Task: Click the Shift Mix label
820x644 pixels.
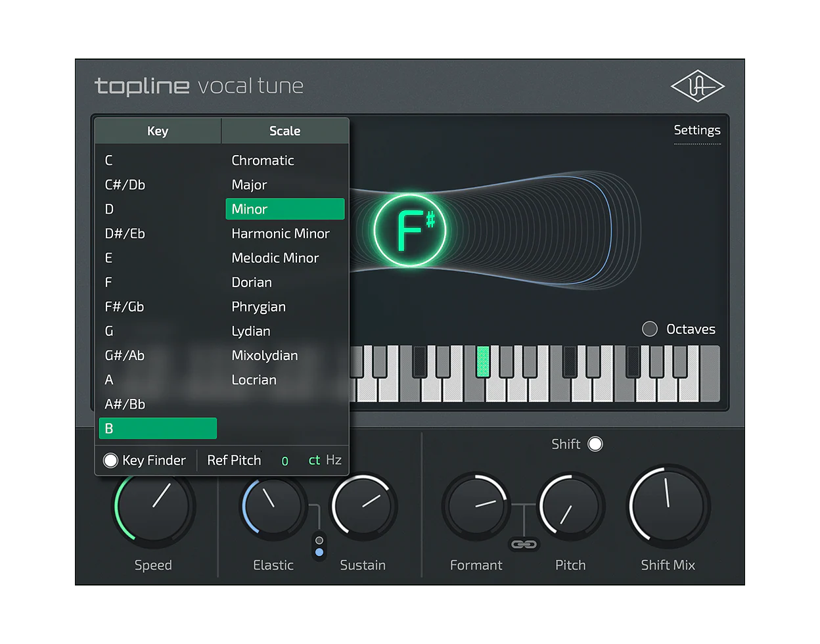Action: [x=668, y=565]
